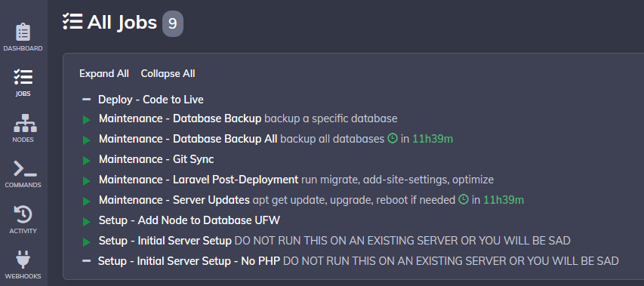Click 'apt get update, upgrade, reboot' description
644x286 pixels.
(x=354, y=200)
